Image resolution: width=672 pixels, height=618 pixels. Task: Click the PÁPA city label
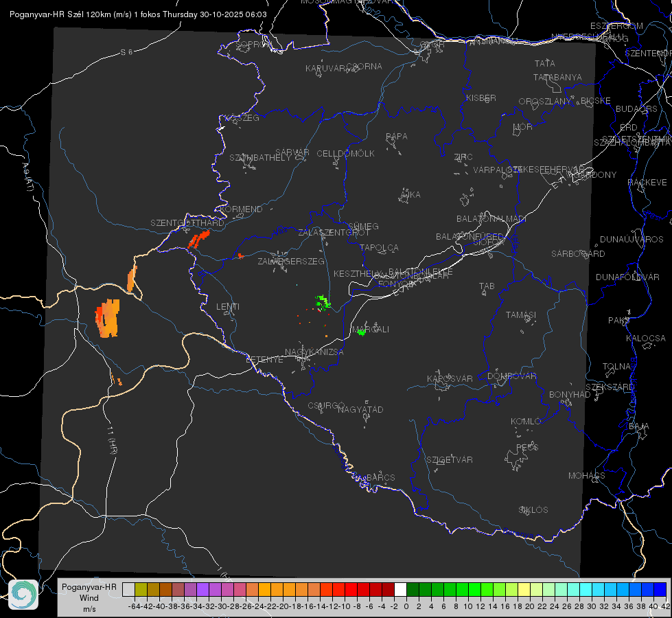click(x=397, y=137)
